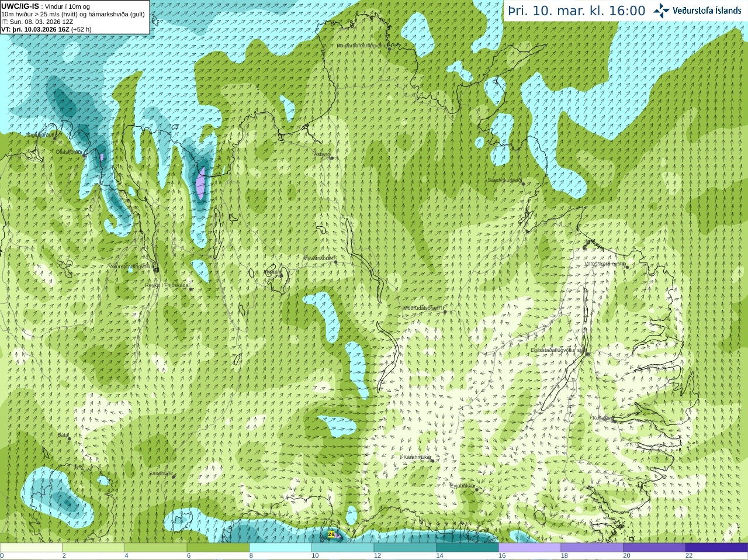Click the Akureyrarflugvöllur station label
Image resolution: width=748 pixels, height=560 pixels.
click(x=132, y=267)
